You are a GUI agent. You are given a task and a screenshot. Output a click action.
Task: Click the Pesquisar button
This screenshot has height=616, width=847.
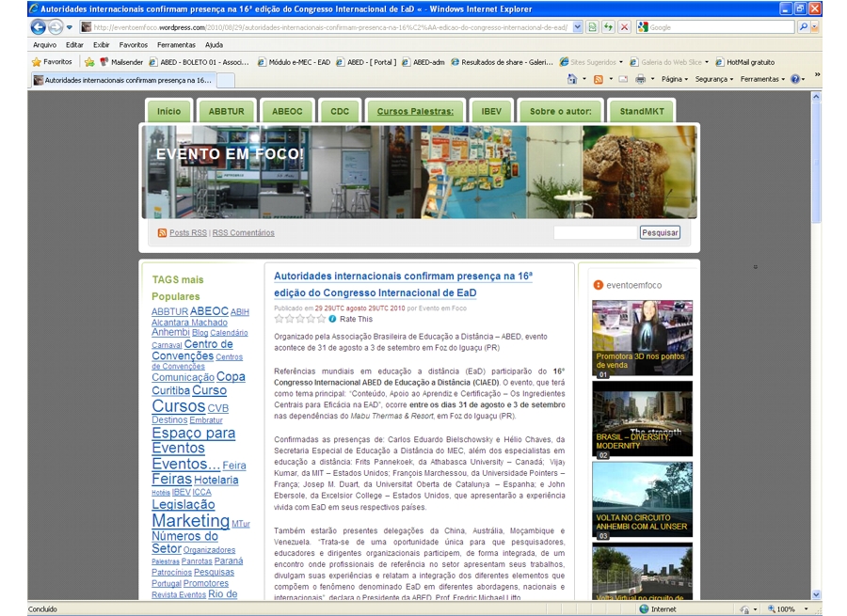coord(660,232)
